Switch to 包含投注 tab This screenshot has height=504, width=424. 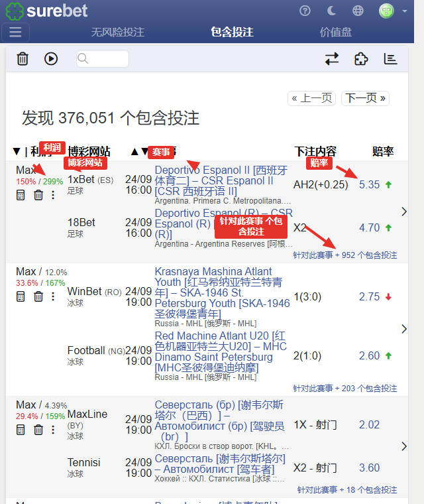click(232, 32)
